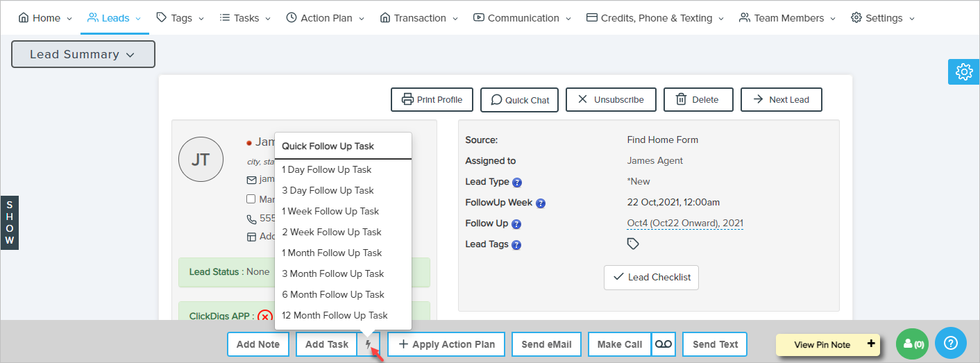Choose 3 Month Follow Up Task
Screen dimensions: 980x363
point(332,273)
